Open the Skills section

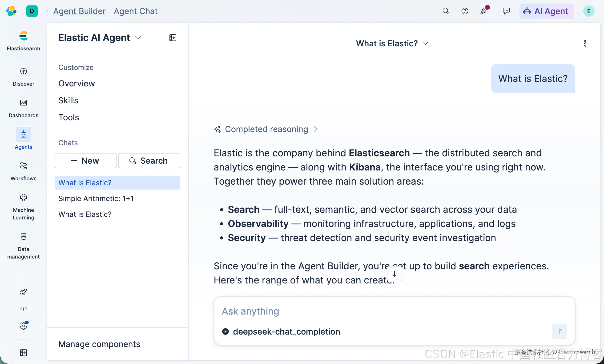(68, 100)
